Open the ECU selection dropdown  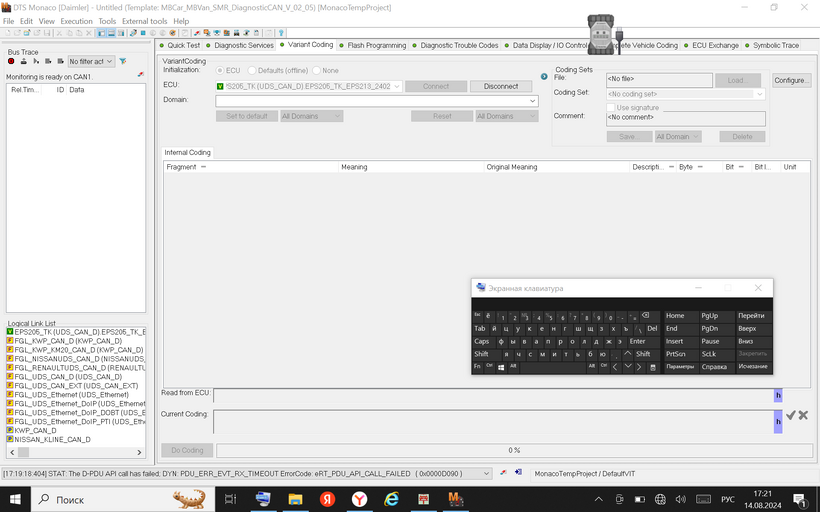[309, 86]
